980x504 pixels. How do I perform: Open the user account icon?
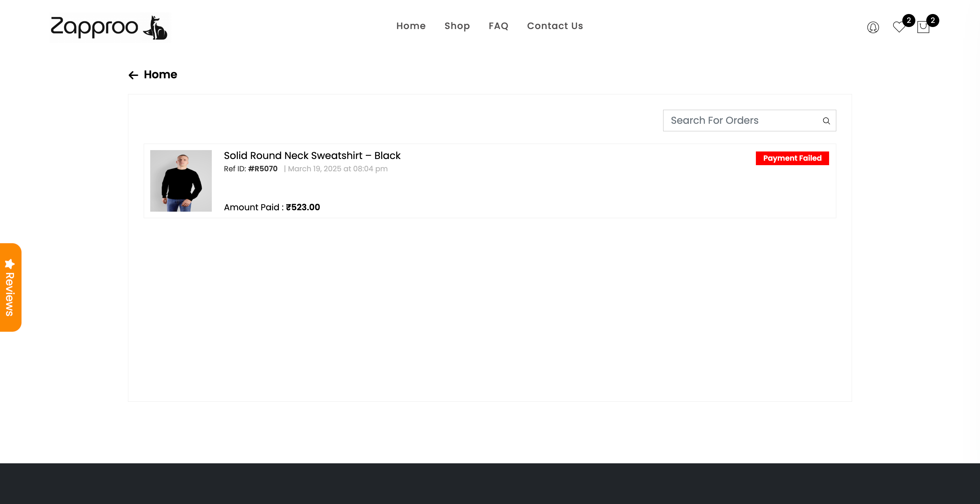873,27
